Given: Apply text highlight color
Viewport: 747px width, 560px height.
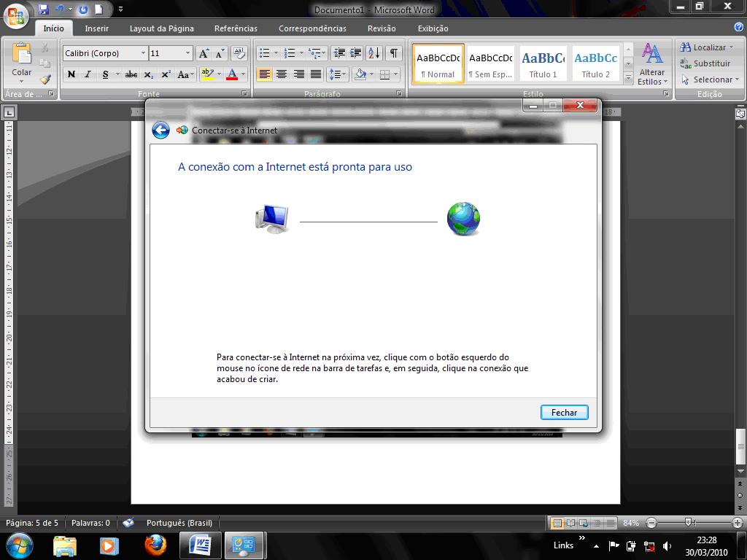Looking at the screenshot, I should pyautogui.click(x=207, y=74).
